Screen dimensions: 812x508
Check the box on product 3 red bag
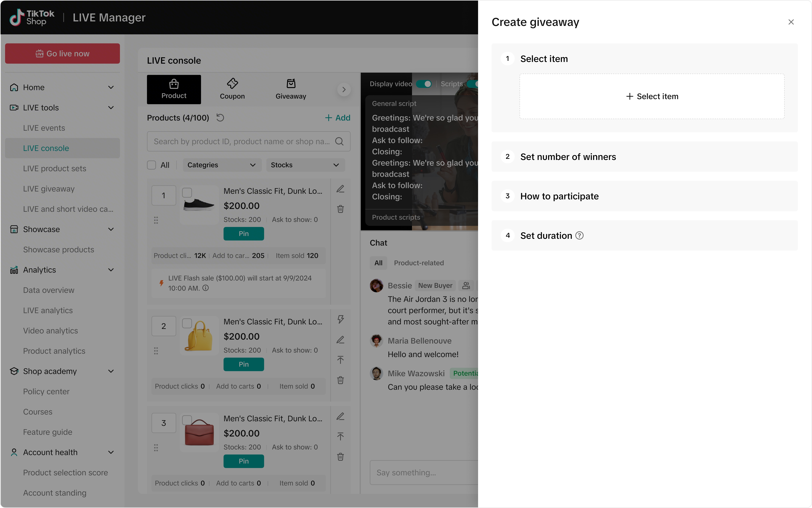187,420
